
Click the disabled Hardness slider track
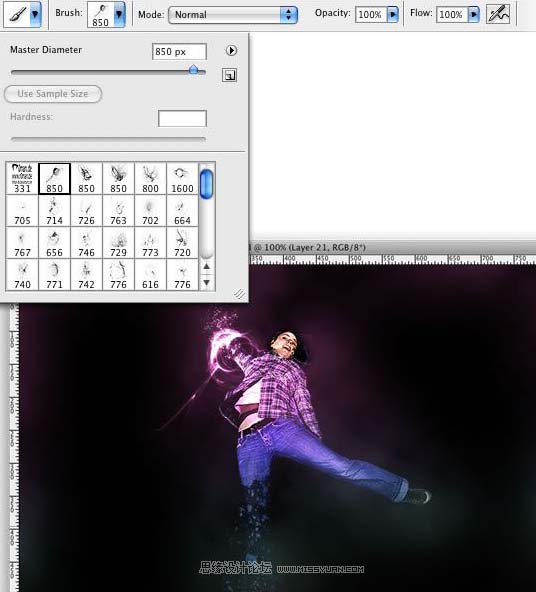point(108,139)
